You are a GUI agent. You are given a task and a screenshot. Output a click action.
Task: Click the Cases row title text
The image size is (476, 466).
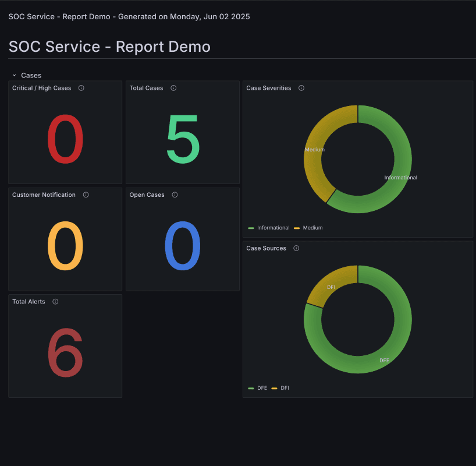click(31, 75)
